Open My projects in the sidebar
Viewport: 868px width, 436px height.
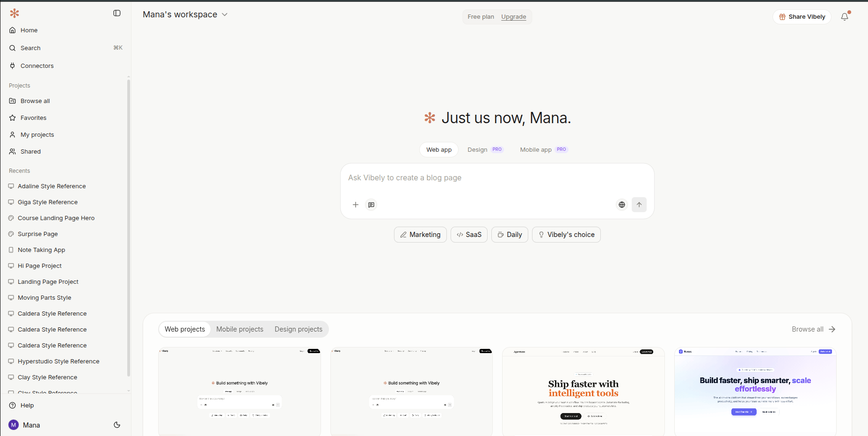[66, 134]
